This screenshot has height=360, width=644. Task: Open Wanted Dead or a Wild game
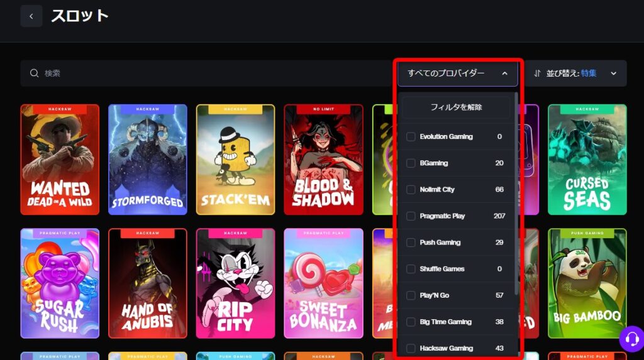[60, 160]
